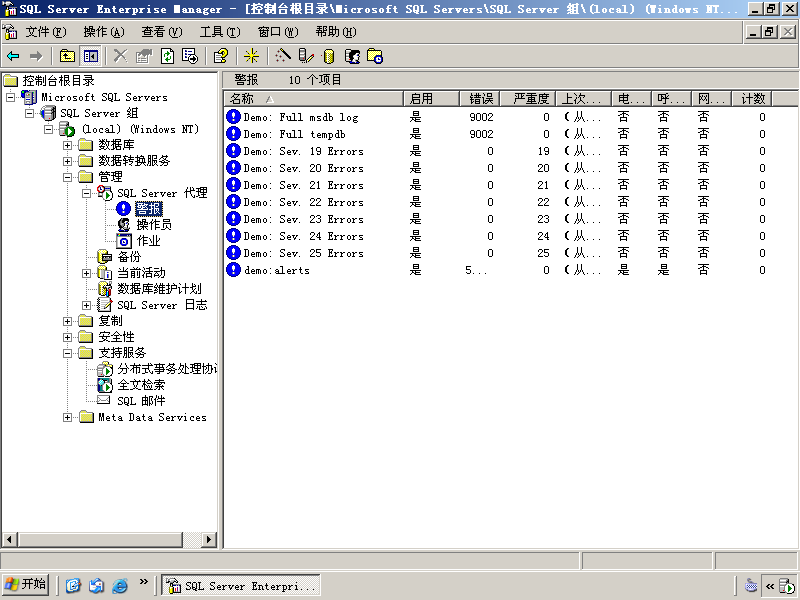Sort by the 错误 column header
Viewport: 800px width, 600px height.
479,98
